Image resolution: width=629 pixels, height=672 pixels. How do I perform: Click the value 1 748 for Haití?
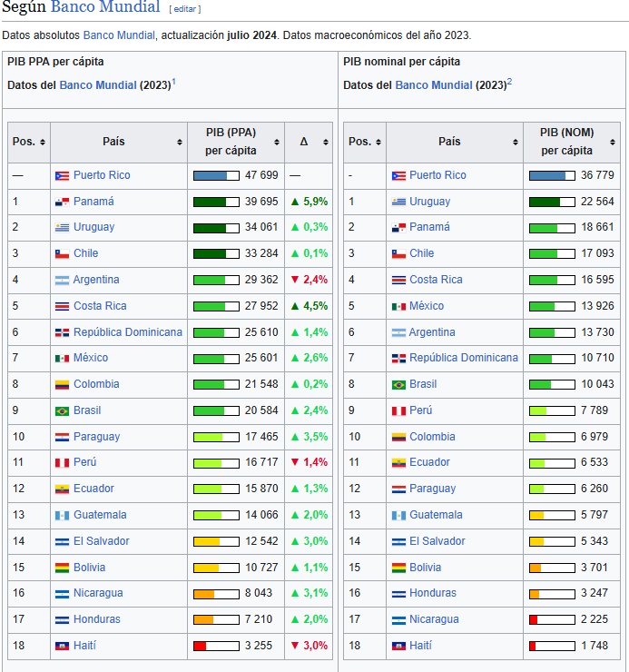coord(595,646)
